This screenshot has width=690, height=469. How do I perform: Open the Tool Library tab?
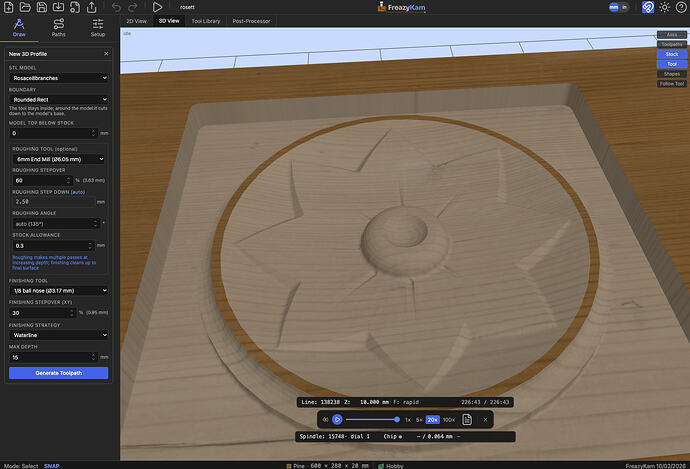click(x=206, y=21)
